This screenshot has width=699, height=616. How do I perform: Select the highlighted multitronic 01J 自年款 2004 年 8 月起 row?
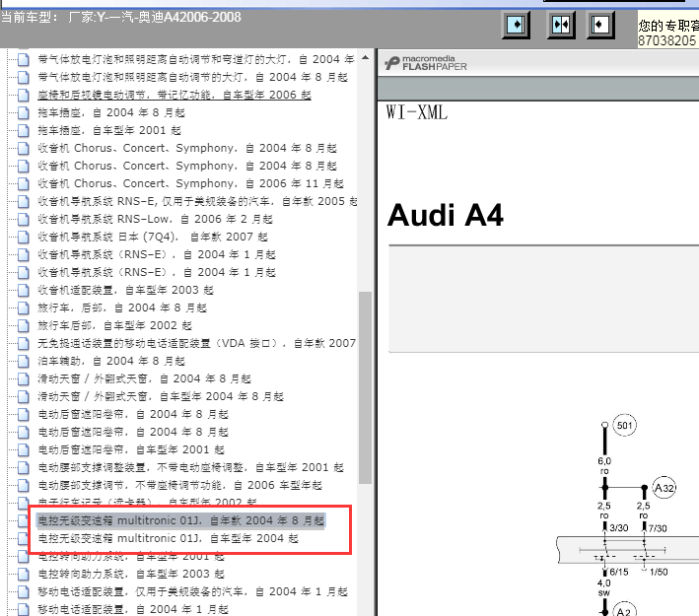[180, 520]
